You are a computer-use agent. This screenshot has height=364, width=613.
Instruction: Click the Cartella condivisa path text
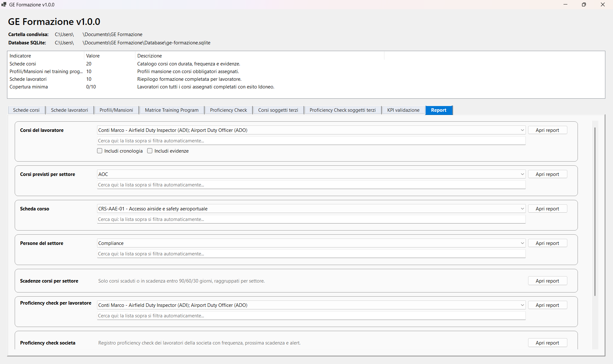pos(99,34)
